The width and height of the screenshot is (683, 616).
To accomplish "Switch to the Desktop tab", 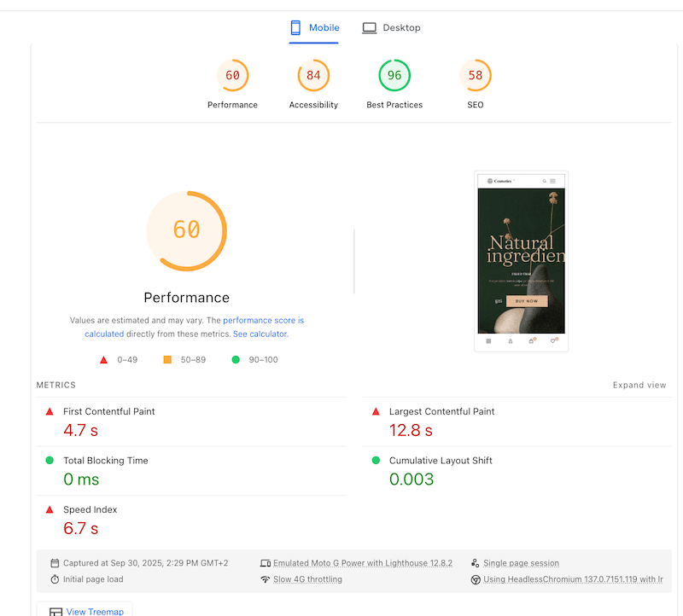I will 391,28.
